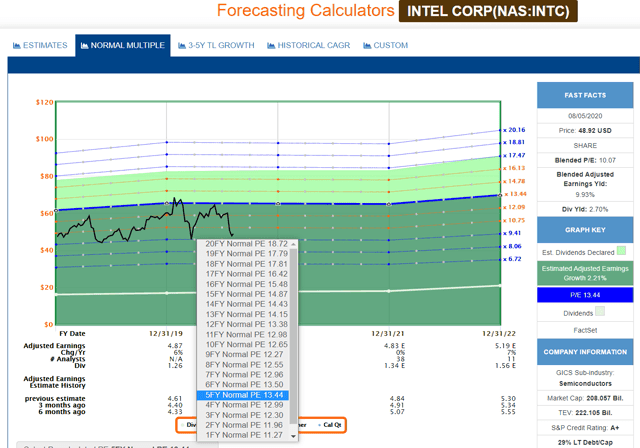Click the 5.19 E adjusted earnings value
Image resolution: width=640 pixels, height=448 pixels.
pos(505,346)
